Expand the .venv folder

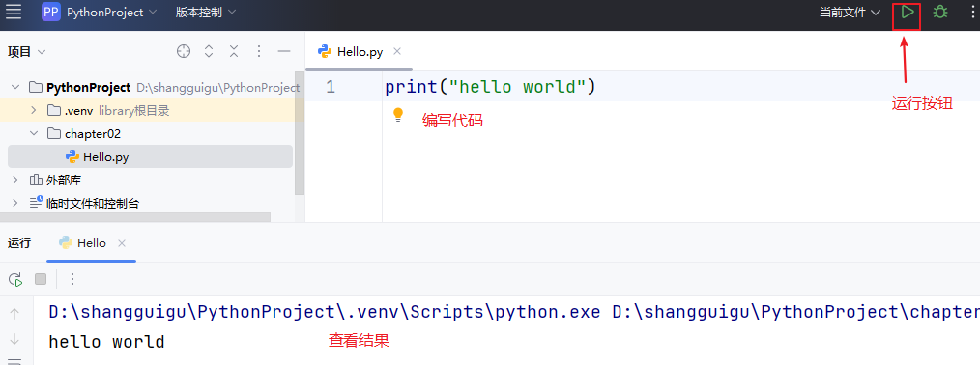pos(33,111)
